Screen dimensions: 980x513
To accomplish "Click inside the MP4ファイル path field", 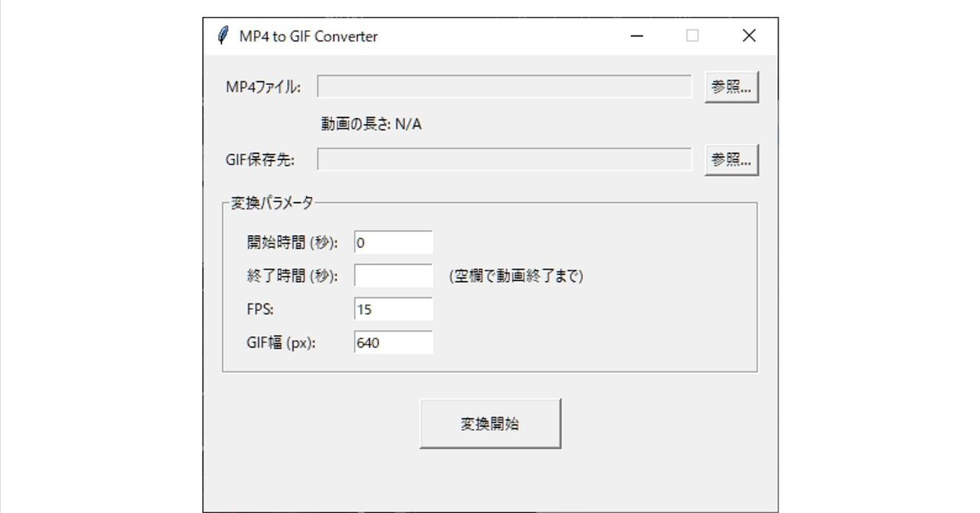I will (x=505, y=87).
